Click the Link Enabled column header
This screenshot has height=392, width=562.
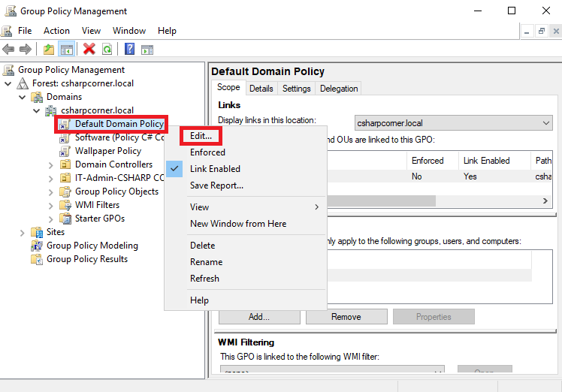494,161
